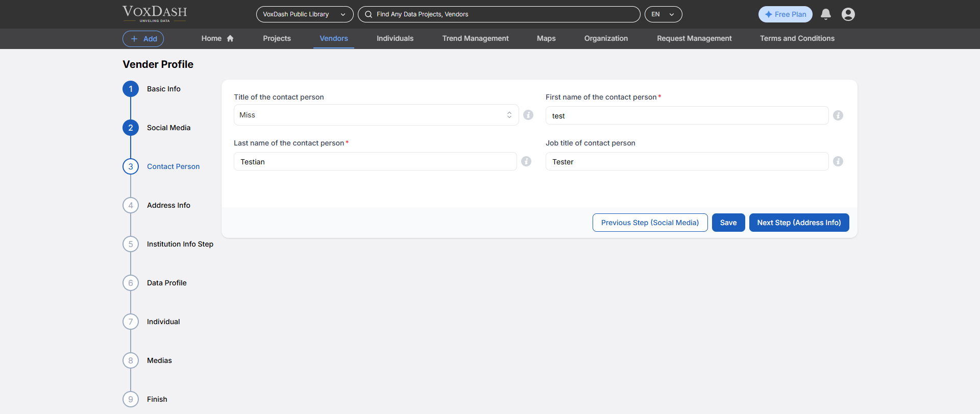Focus the search bar for projects and vendors
Image resolution: width=980 pixels, height=414 pixels.
click(499, 14)
